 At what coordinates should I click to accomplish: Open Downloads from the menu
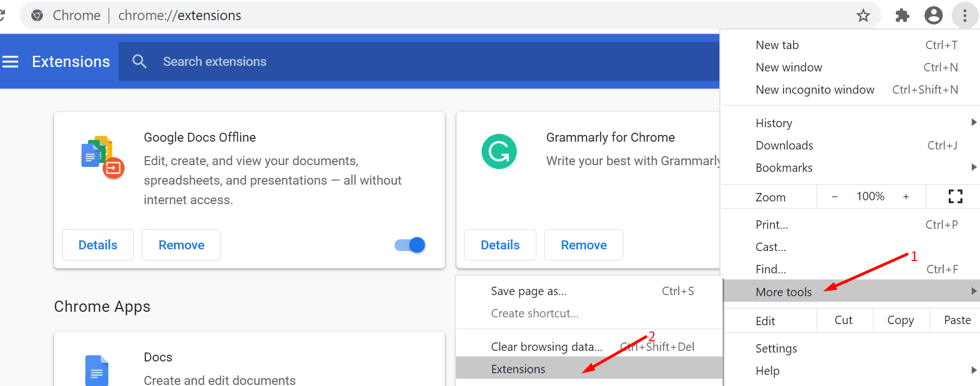850,146
